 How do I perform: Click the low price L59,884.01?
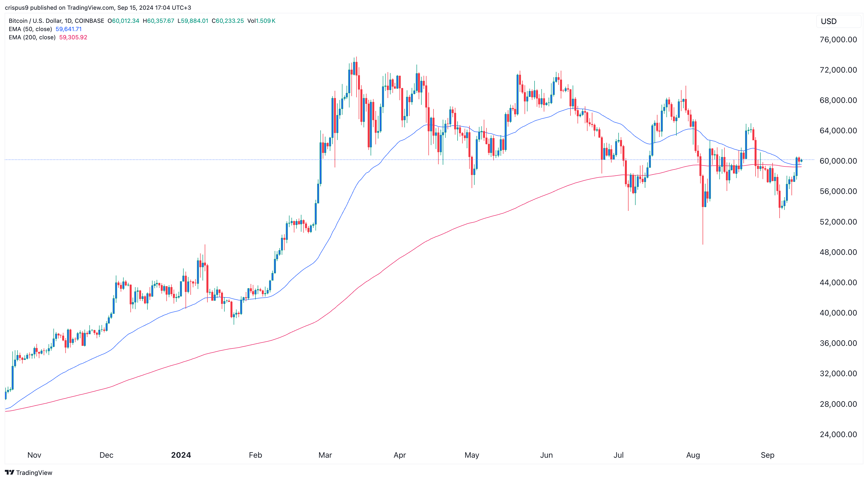click(x=193, y=21)
